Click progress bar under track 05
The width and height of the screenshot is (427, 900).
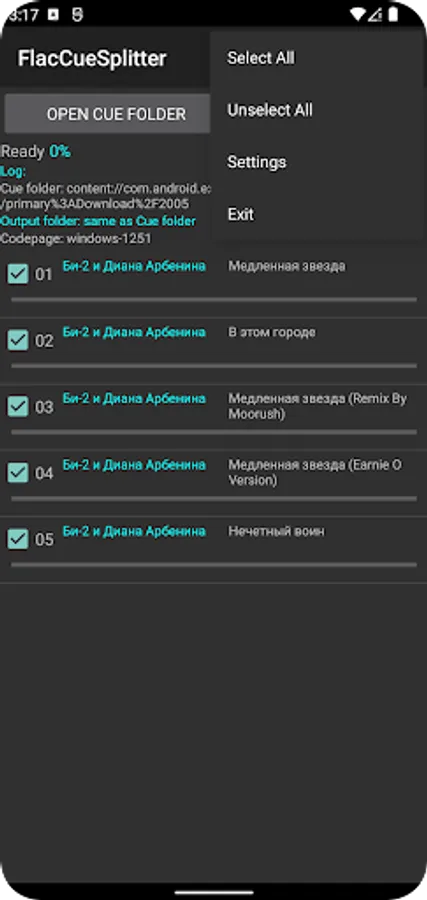pos(214,565)
